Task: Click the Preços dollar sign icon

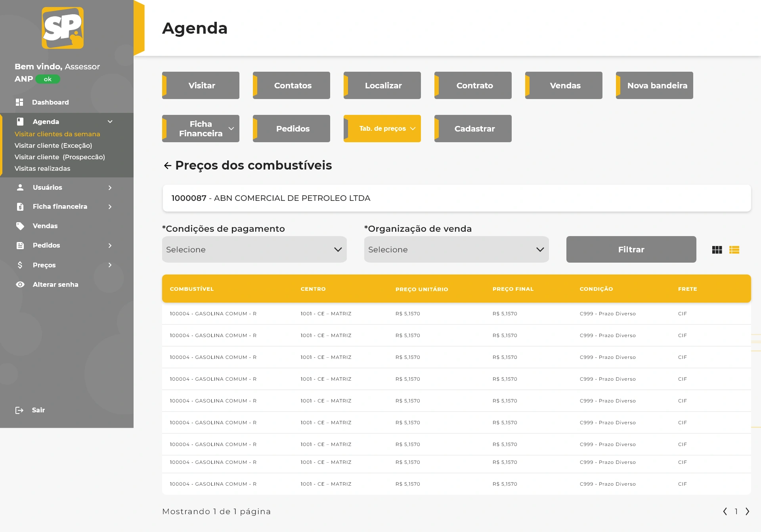Action: [20, 265]
